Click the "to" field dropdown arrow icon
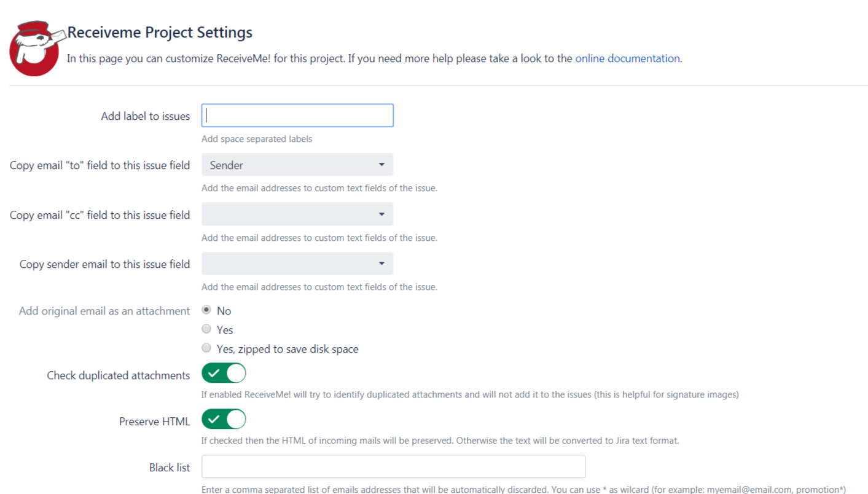 pos(381,165)
